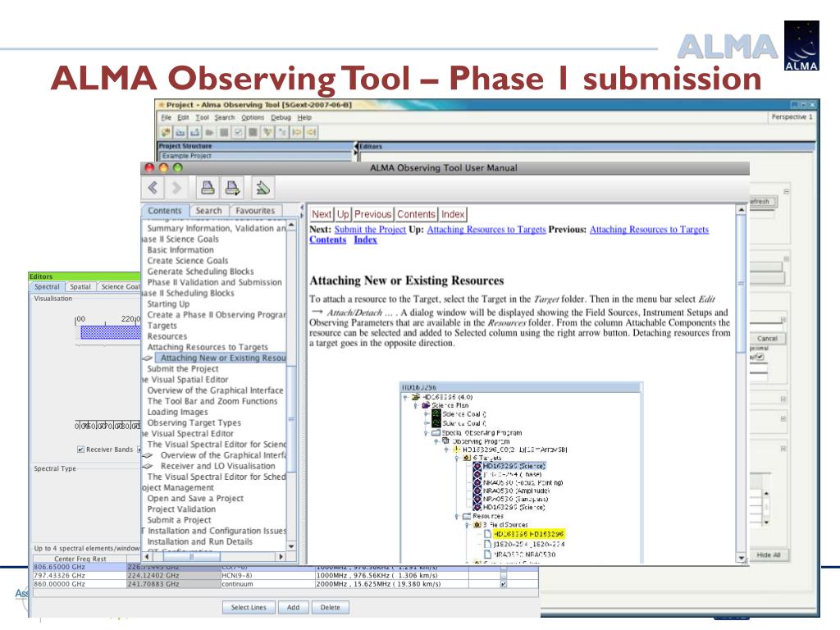Click the down arrow of the contents list scrollbar

pos(291,546)
